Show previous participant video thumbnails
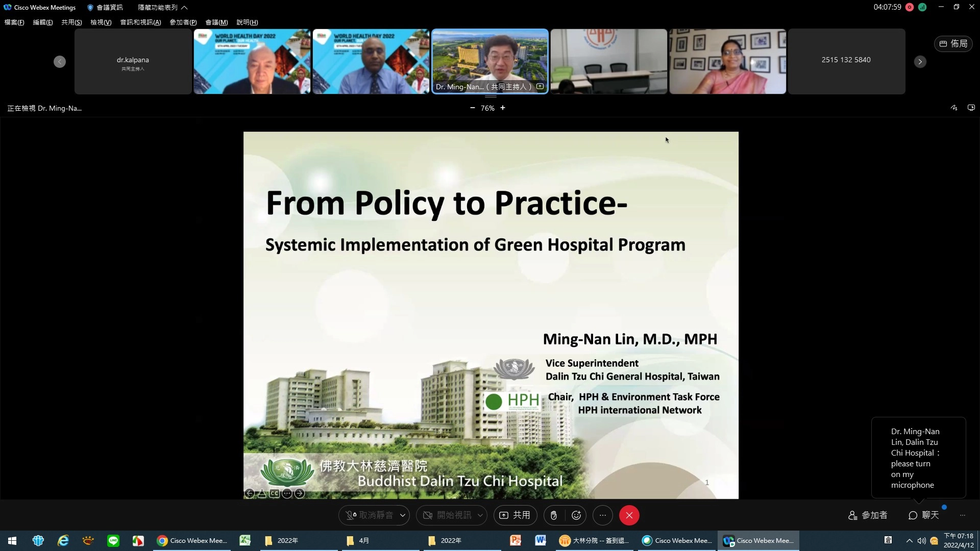 [x=60, y=62]
